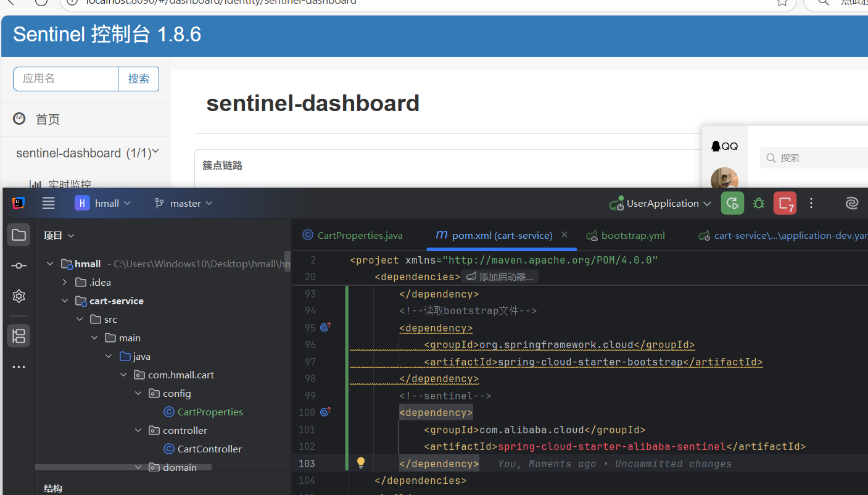Click the IntelliJ IDEA logo icon

coord(19,203)
